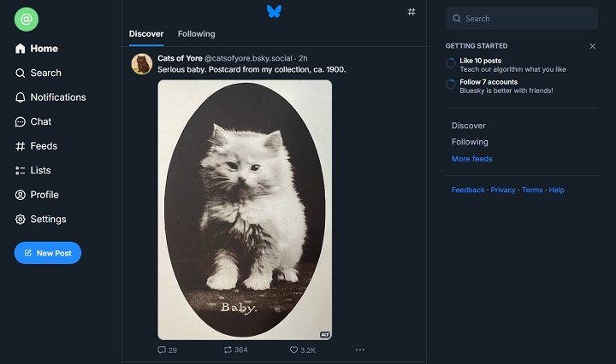The width and height of the screenshot is (616, 364).
Task: Like the Cats of Yore post
Action: point(293,350)
